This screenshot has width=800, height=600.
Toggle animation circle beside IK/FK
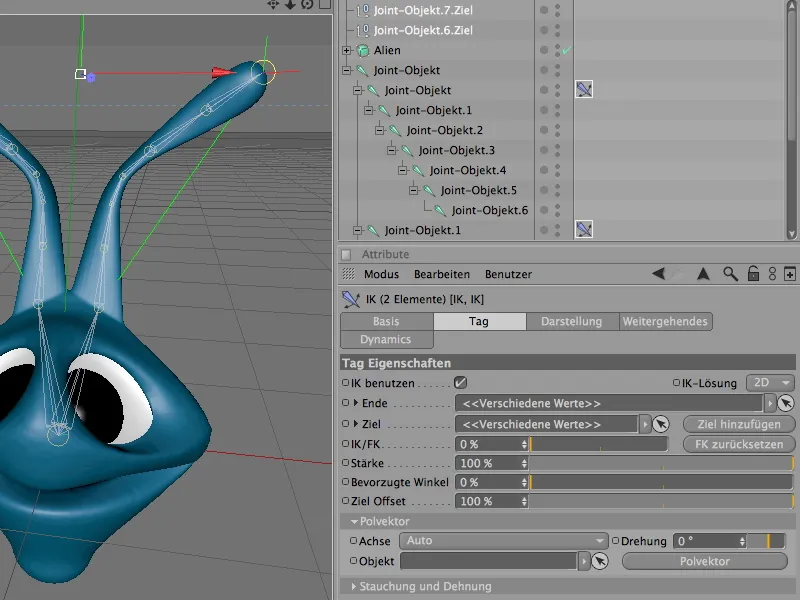[x=345, y=444]
